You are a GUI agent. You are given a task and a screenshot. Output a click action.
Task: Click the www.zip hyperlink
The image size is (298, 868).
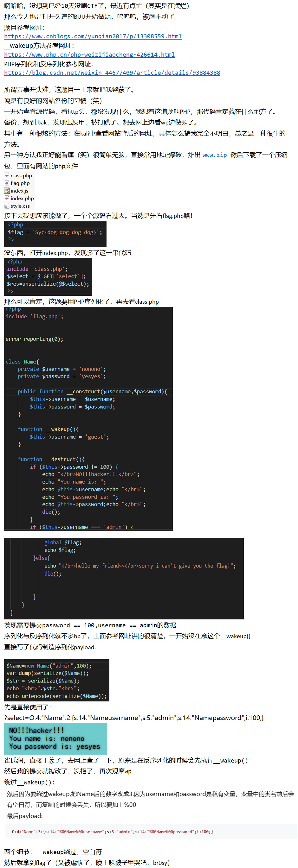215,155
